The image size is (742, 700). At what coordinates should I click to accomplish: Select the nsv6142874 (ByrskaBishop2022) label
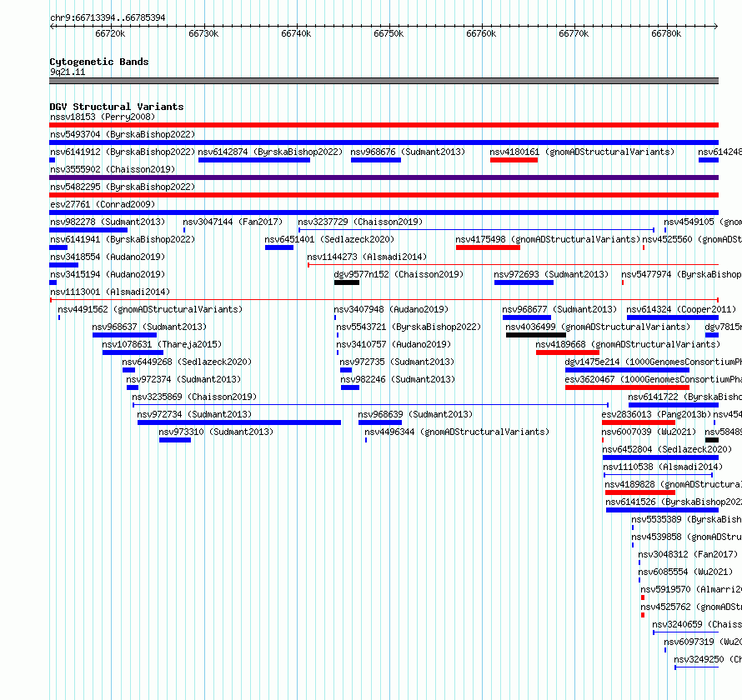point(270,152)
